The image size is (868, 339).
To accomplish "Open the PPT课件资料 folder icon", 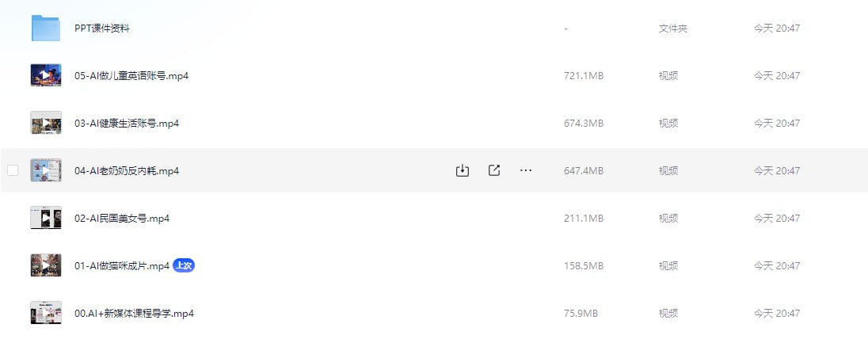I will 46,28.
